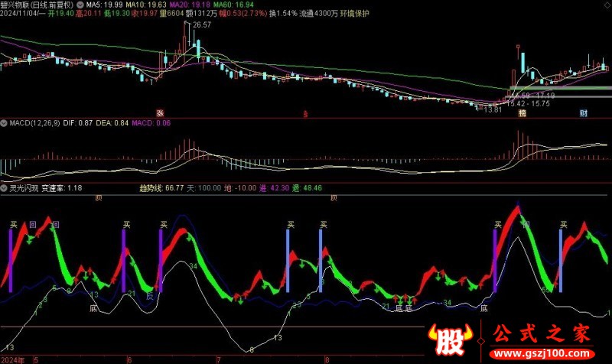Click the 2024年 date axis label
Screen dimensions: 612x364
pos(12,358)
